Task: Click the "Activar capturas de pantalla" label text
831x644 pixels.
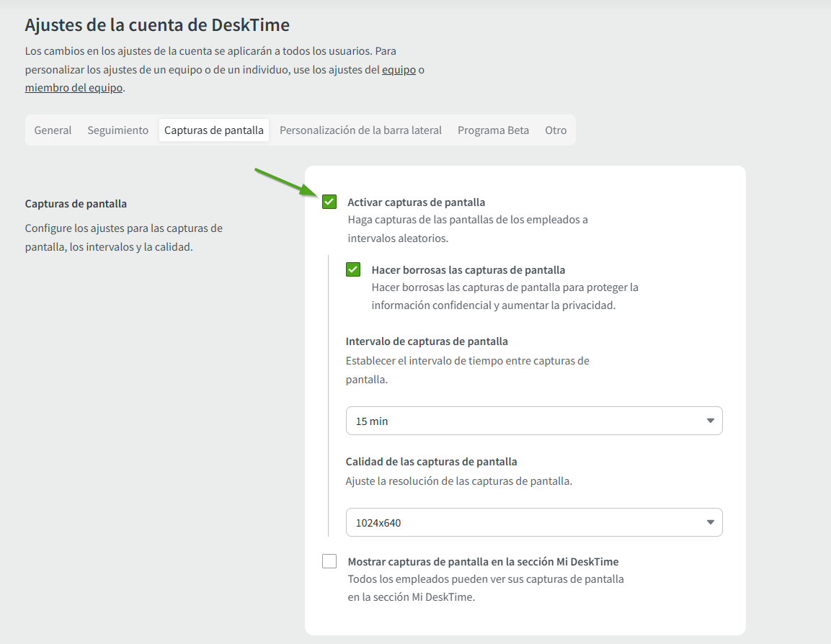Action: click(x=416, y=202)
